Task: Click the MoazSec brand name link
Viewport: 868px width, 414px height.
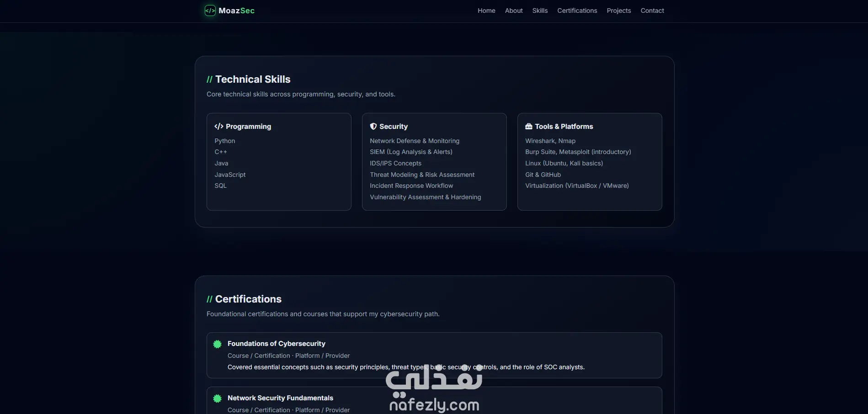Action: click(x=237, y=11)
